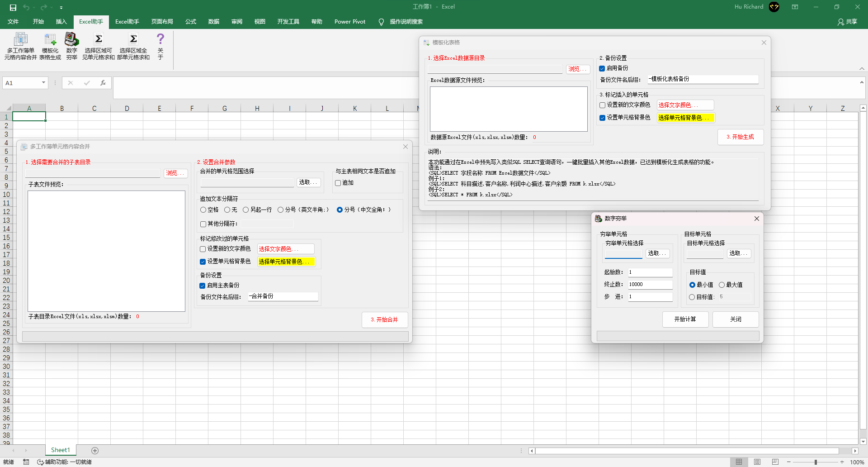Image resolution: width=868 pixels, height=467 pixels.
Task: Open quick access toolbar customize dropdown
Action: [x=61, y=7]
